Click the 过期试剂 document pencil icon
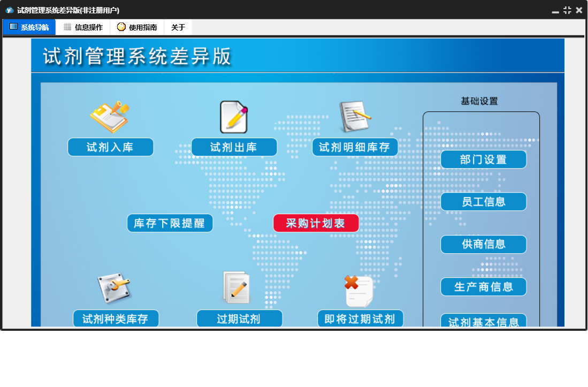This screenshot has width=588, height=387. click(x=236, y=287)
